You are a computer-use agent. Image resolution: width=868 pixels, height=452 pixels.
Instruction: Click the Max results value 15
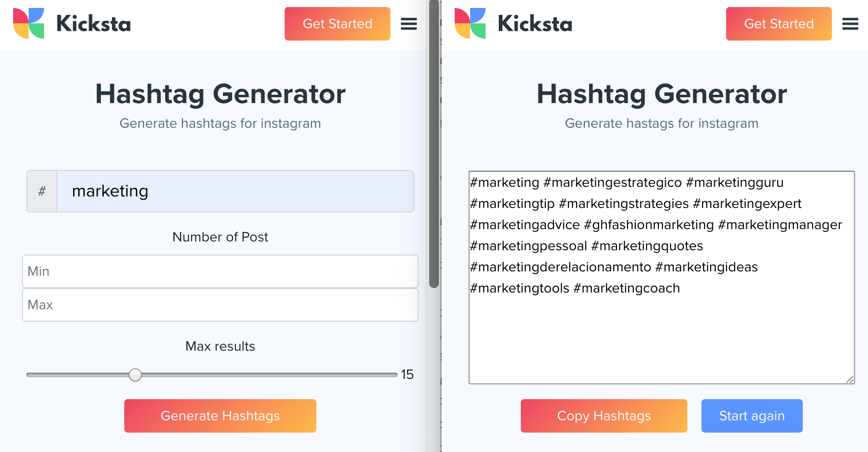[407, 374]
